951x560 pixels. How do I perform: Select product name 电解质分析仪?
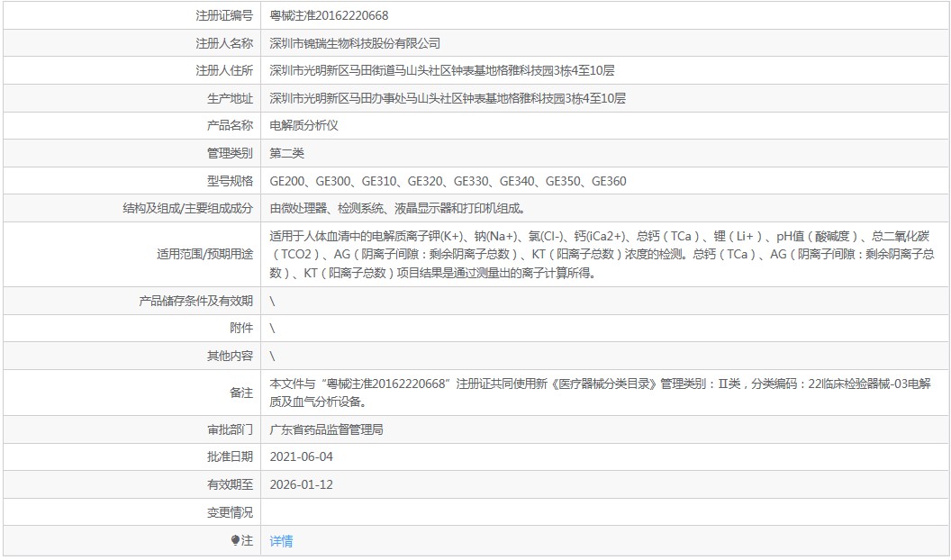[303, 125]
